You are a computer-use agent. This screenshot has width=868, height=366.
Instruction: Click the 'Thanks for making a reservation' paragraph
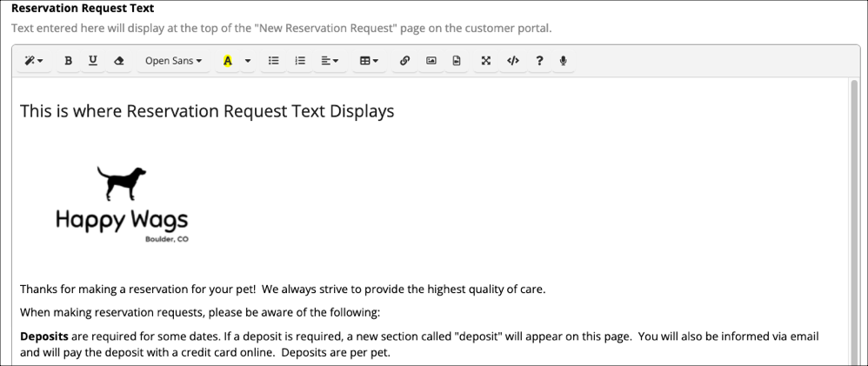point(283,289)
